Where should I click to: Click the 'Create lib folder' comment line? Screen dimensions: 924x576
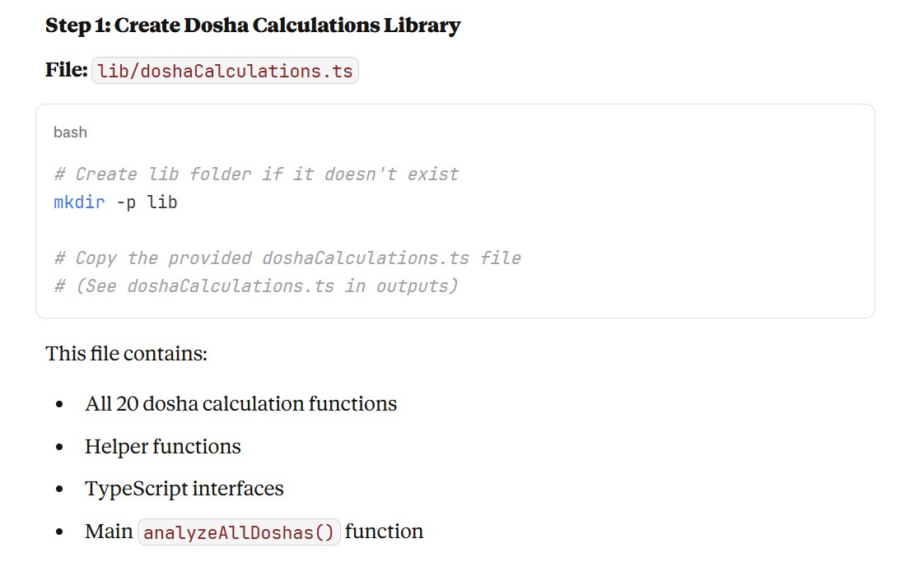point(255,174)
